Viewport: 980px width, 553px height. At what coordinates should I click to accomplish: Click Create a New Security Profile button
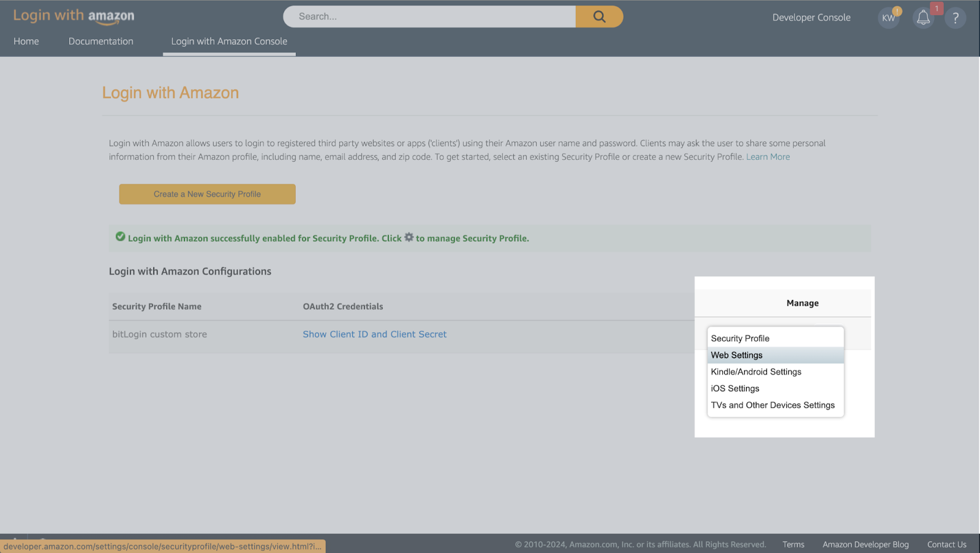pyautogui.click(x=207, y=194)
